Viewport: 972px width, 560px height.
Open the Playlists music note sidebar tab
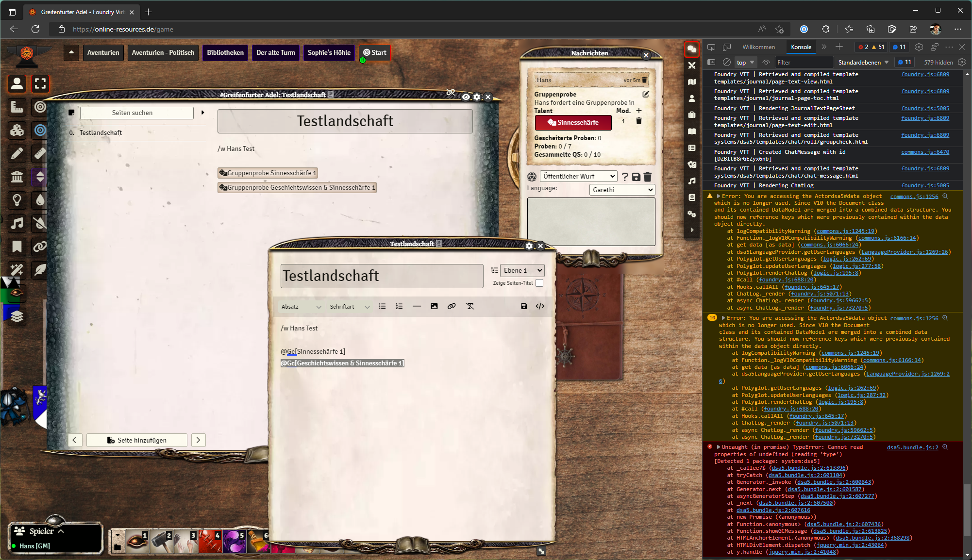coord(692,181)
